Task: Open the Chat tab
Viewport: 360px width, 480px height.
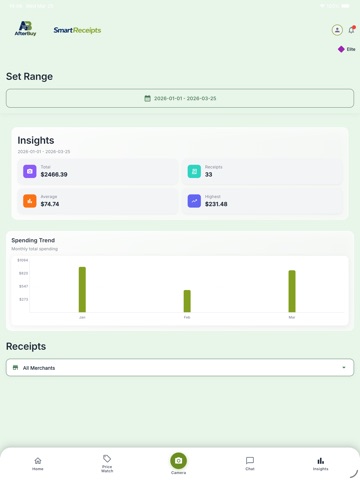Action: coord(250,464)
